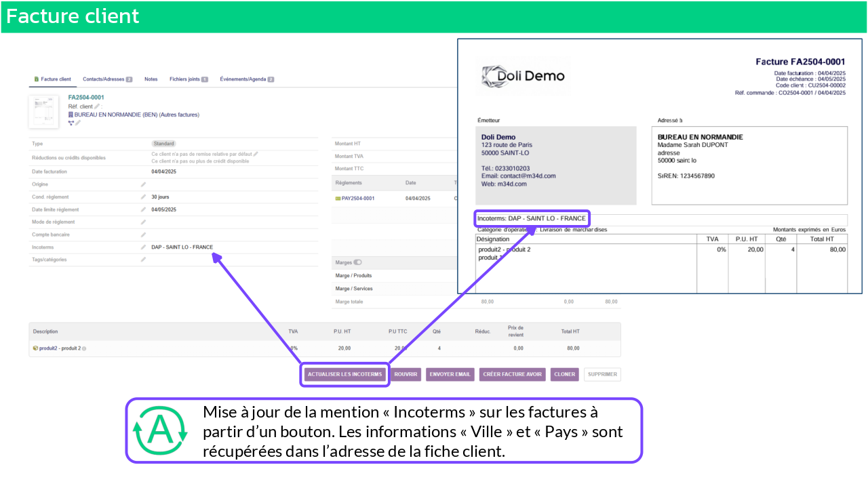Click the info icon after produit2 - produit 2
Viewport: 868px width, 488px height.
pyautogui.click(x=84, y=348)
